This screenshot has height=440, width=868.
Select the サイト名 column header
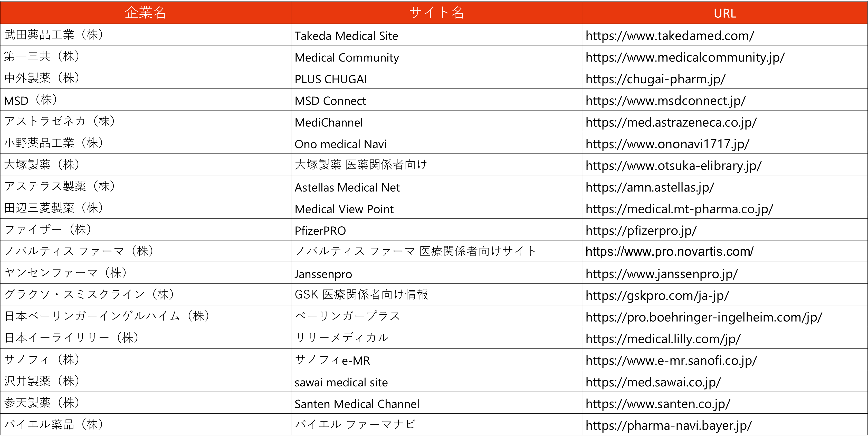[436, 13]
